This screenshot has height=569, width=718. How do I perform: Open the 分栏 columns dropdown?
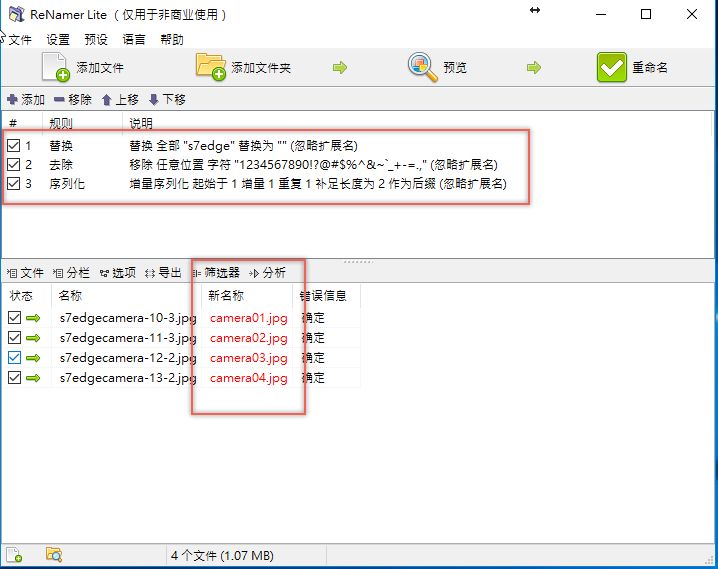pos(71,273)
